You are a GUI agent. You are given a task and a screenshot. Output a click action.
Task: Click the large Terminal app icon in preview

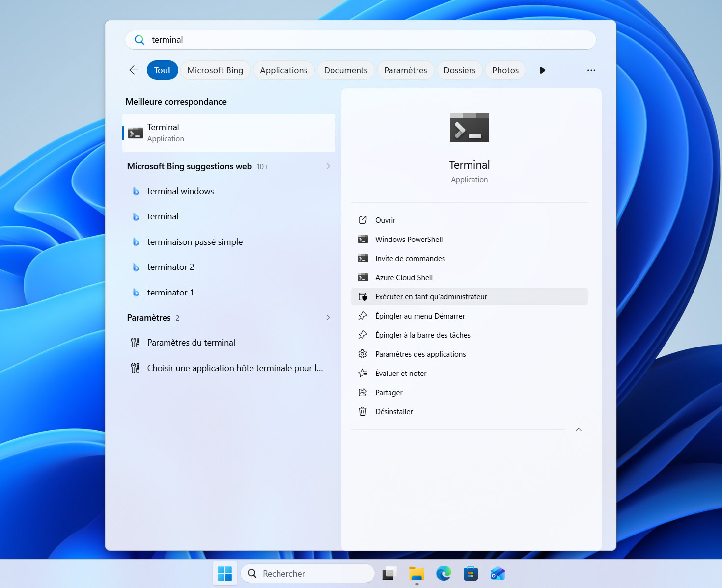point(470,128)
